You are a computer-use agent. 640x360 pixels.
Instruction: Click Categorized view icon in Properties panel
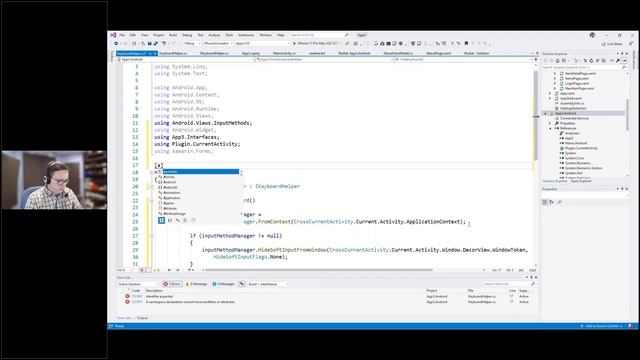point(545,202)
